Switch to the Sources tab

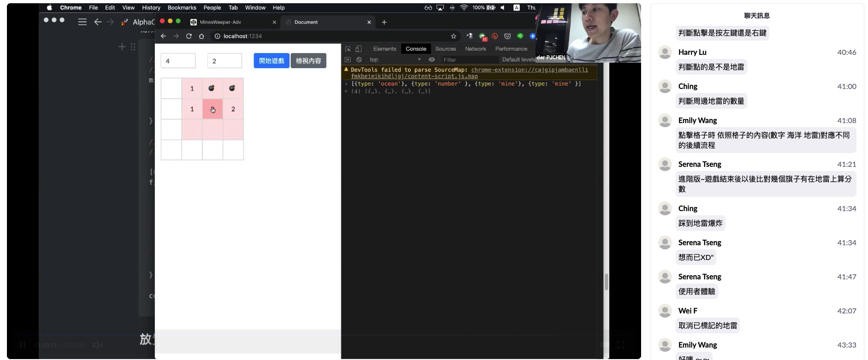pos(446,49)
